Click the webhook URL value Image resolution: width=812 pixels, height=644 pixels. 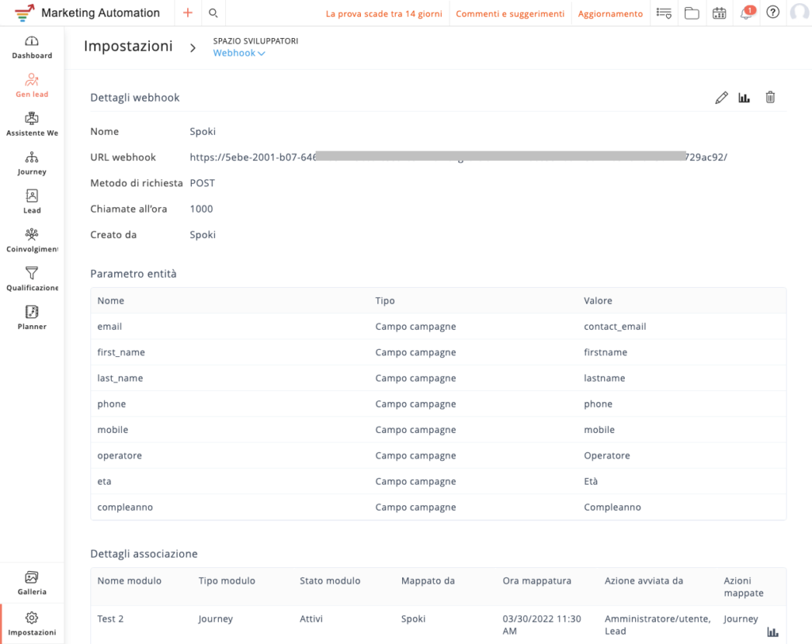coord(458,157)
